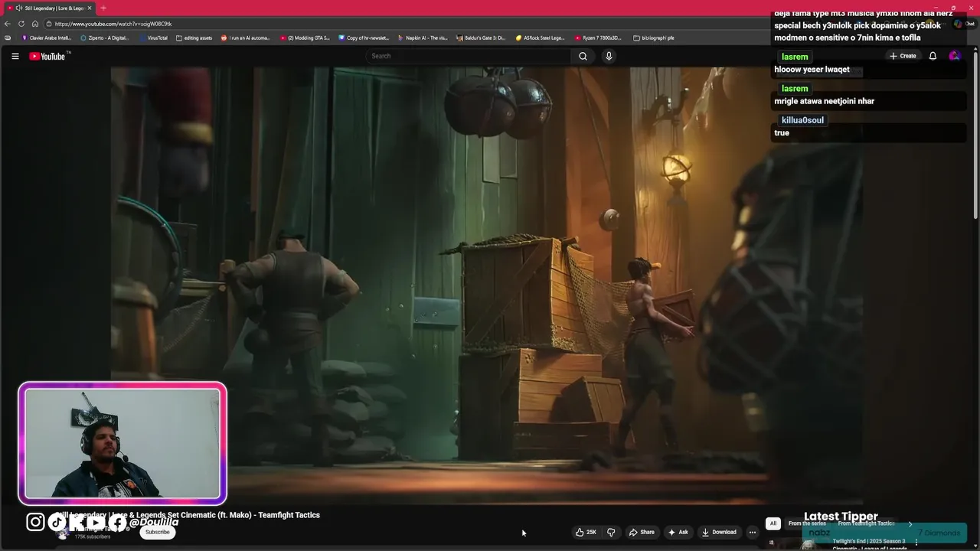Open a new browser tab
Screen dimensions: 980x551
(x=103, y=8)
